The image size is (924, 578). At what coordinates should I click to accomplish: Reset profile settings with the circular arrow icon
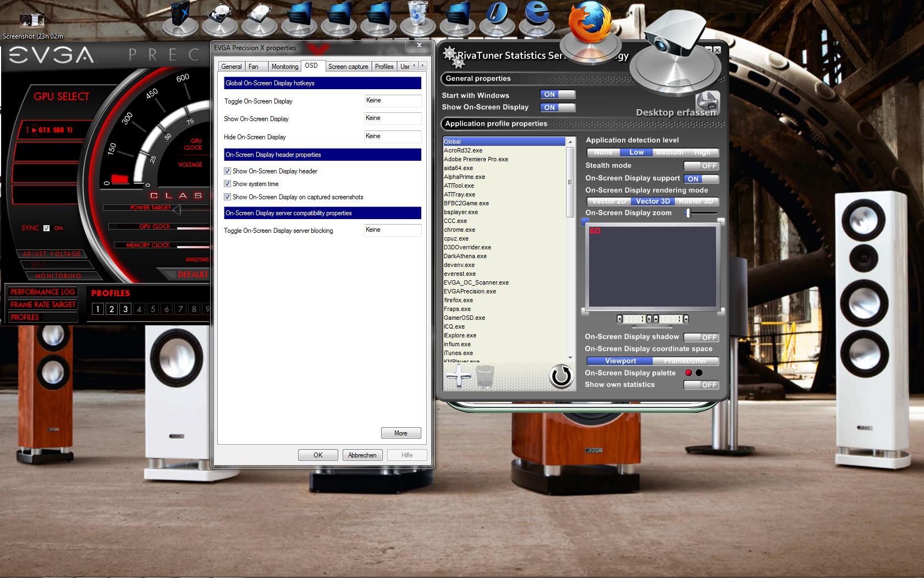point(561,377)
